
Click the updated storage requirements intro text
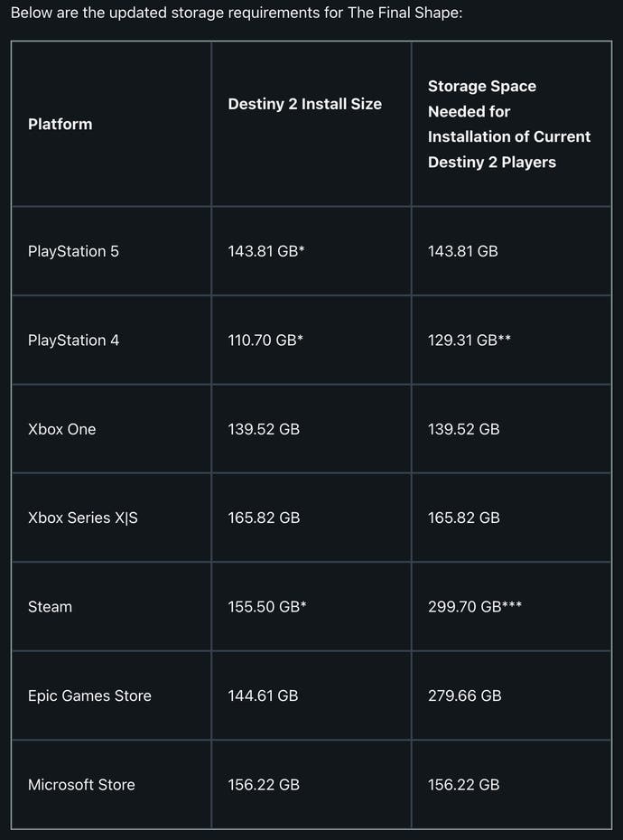(237, 15)
